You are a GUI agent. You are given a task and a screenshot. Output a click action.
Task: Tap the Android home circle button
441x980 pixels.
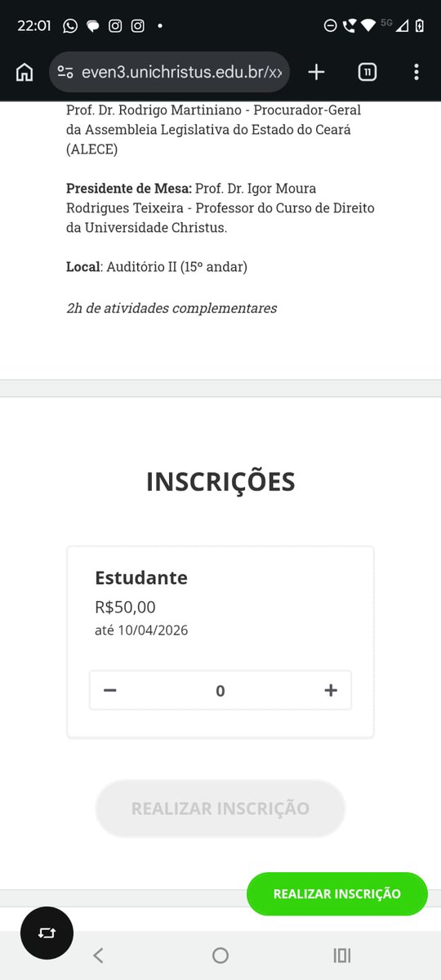click(220, 955)
